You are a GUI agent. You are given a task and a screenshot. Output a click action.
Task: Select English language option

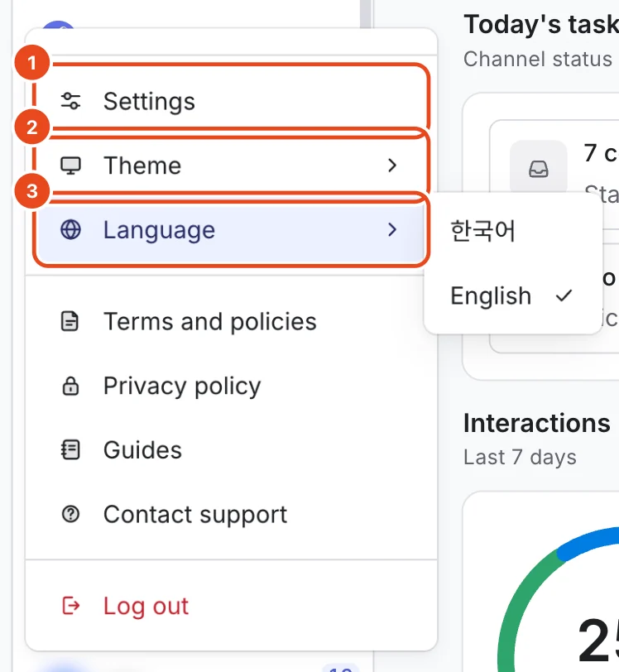513,295
